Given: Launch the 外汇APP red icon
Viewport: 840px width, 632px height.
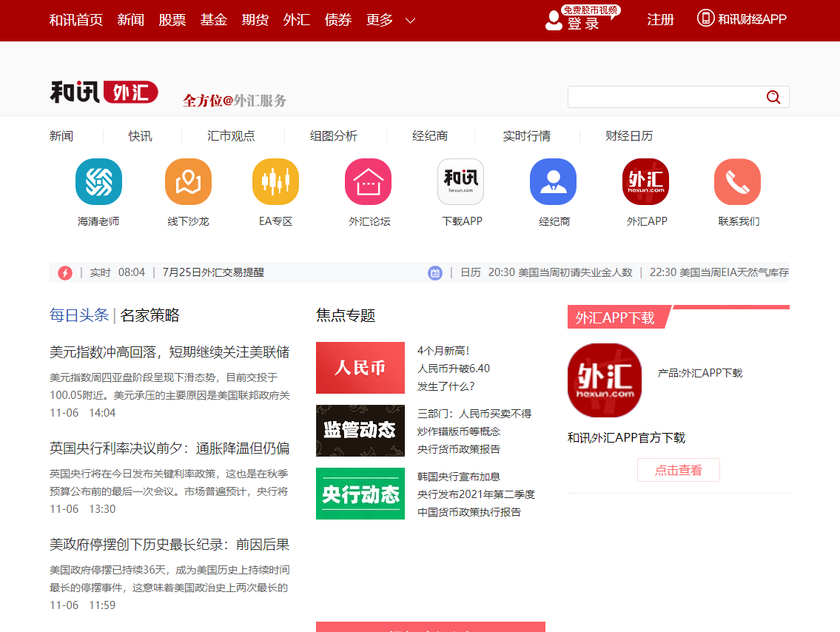Looking at the screenshot, I should tap(645, 181).
